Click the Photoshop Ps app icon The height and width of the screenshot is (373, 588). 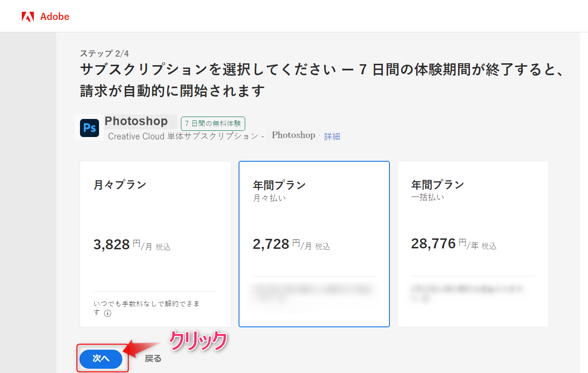90,128
